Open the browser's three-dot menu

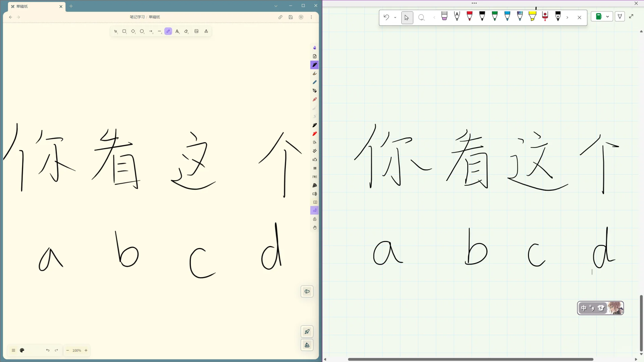(311, 17)
